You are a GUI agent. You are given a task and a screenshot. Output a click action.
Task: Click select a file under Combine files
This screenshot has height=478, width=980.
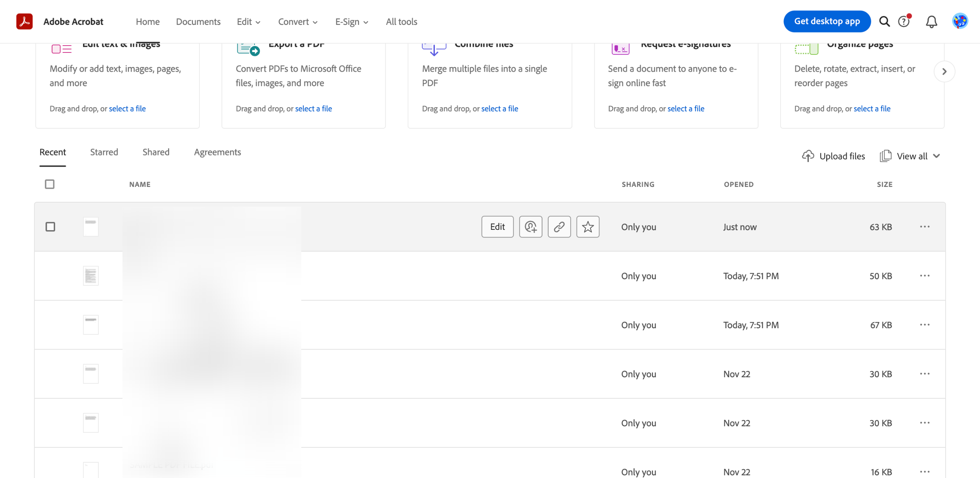pyautogui.click(x=499, y=108)
